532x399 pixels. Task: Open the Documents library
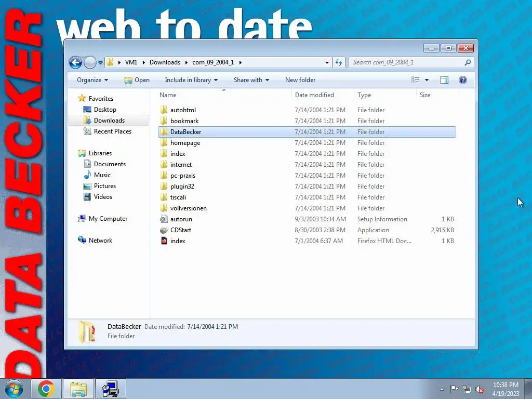click(x=110, y=164)
